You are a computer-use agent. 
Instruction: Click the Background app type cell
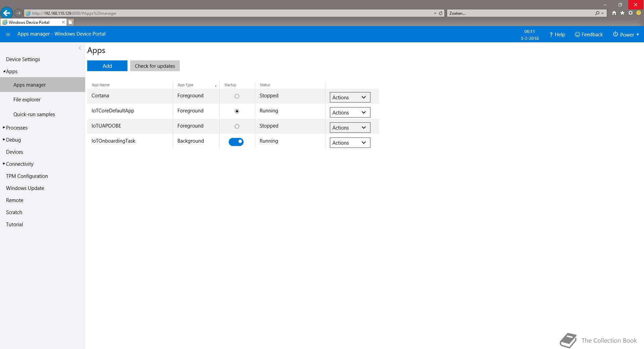(x=191, y=141)
